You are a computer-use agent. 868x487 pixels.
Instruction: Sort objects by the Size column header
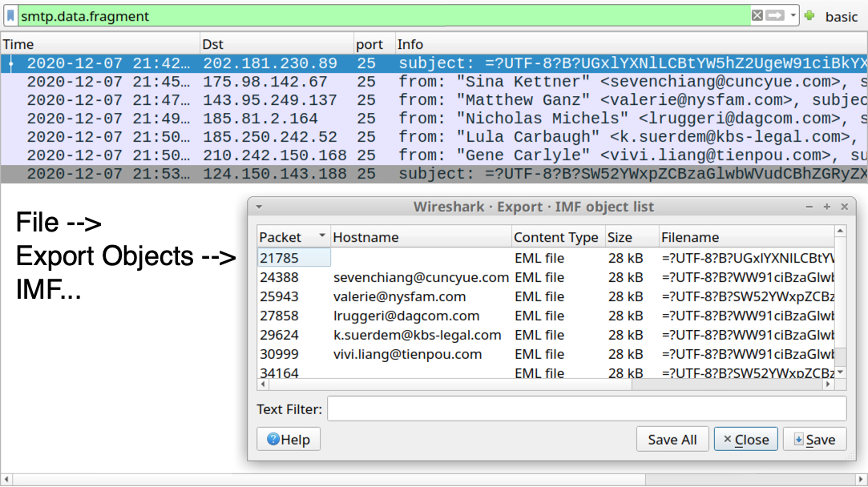(632, 237)
